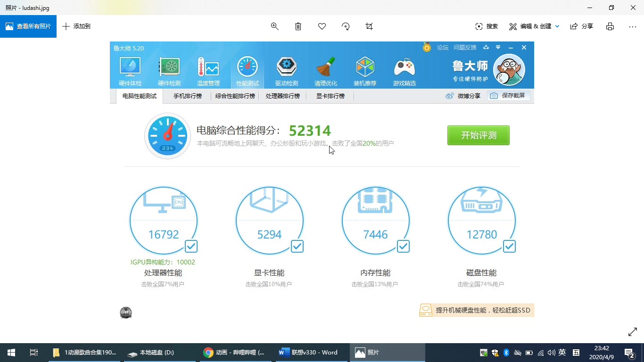Toggle the 处理器性能 test checkbox

[191, 246]
